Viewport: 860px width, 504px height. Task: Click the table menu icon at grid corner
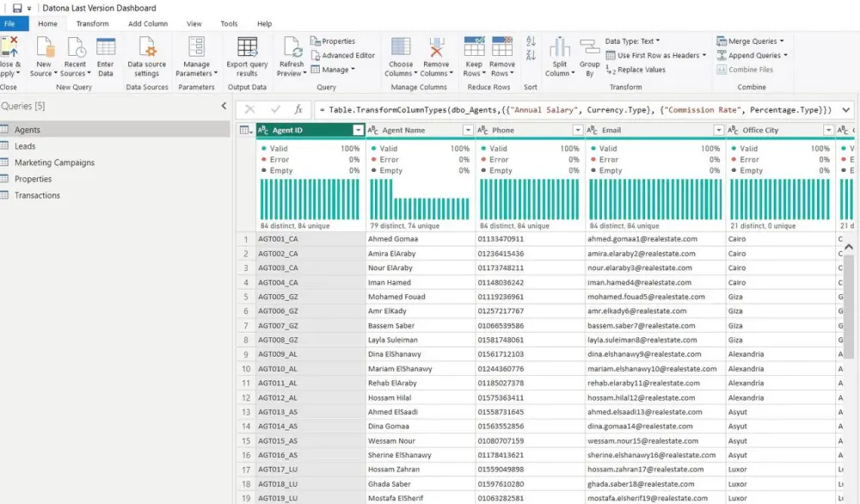[246, 130]
